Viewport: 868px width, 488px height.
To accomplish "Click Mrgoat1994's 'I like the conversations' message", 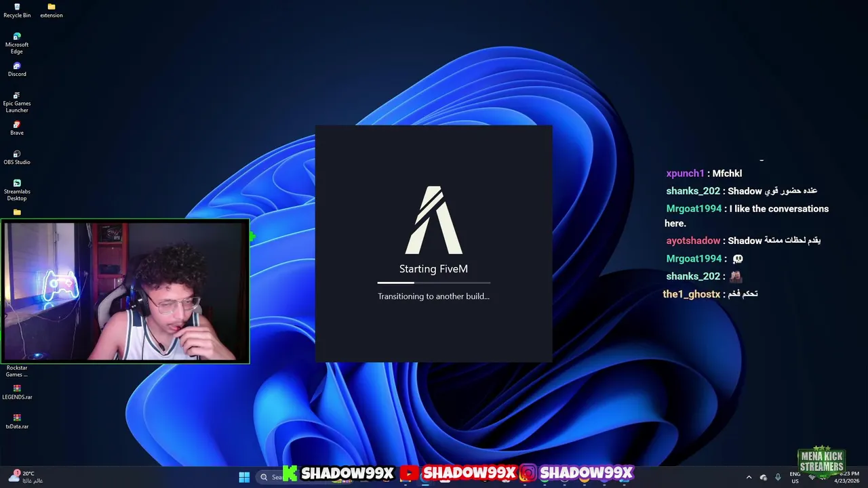I will point(747,216).
